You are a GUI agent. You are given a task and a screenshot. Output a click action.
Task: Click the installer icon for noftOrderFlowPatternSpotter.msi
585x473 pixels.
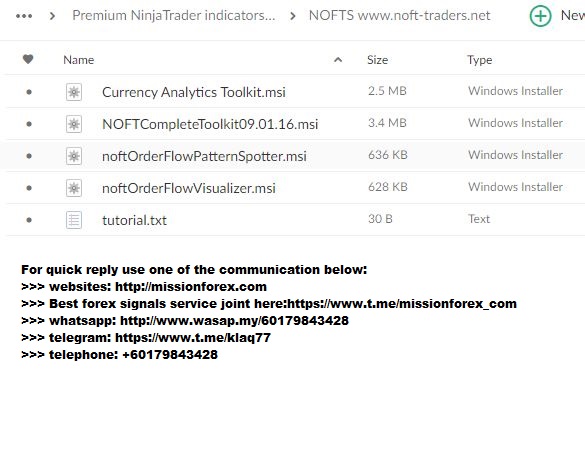click(x=74, y=156)
